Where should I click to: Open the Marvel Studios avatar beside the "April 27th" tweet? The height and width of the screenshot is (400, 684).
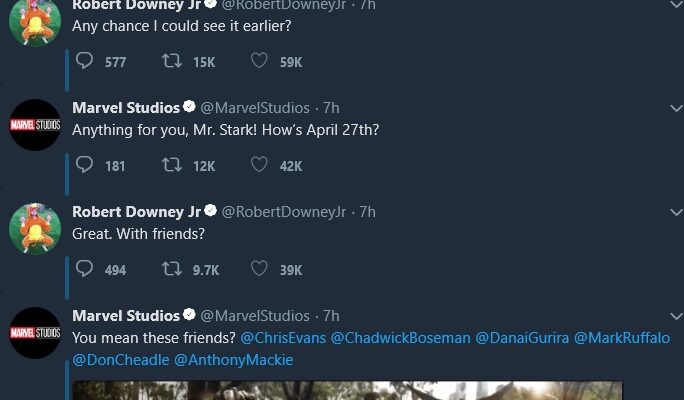coord(35,125)
